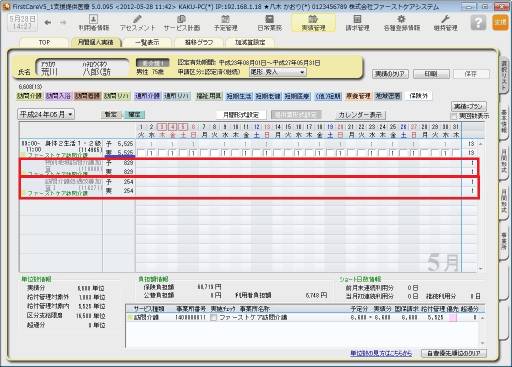The width and height of the screenshot is (512, 367).
Task: Click the 自費優先順位のクリア button
Action: click(454, 353)
